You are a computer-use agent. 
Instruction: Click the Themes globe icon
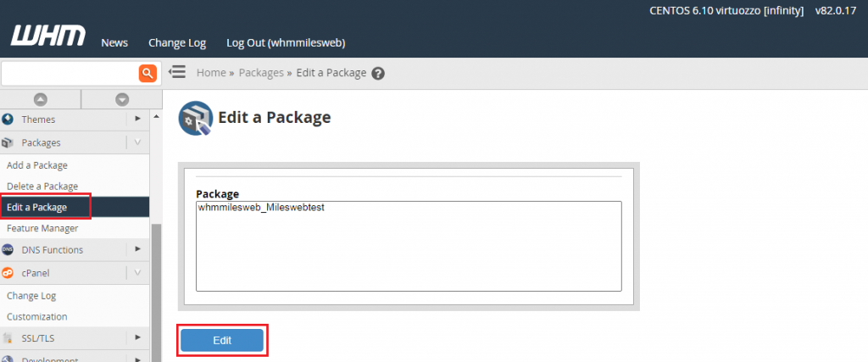click(x=8, y=119)
